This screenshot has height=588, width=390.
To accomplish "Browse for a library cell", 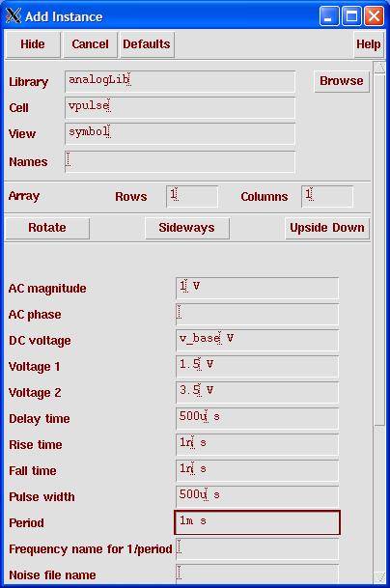I will (342, 81).
